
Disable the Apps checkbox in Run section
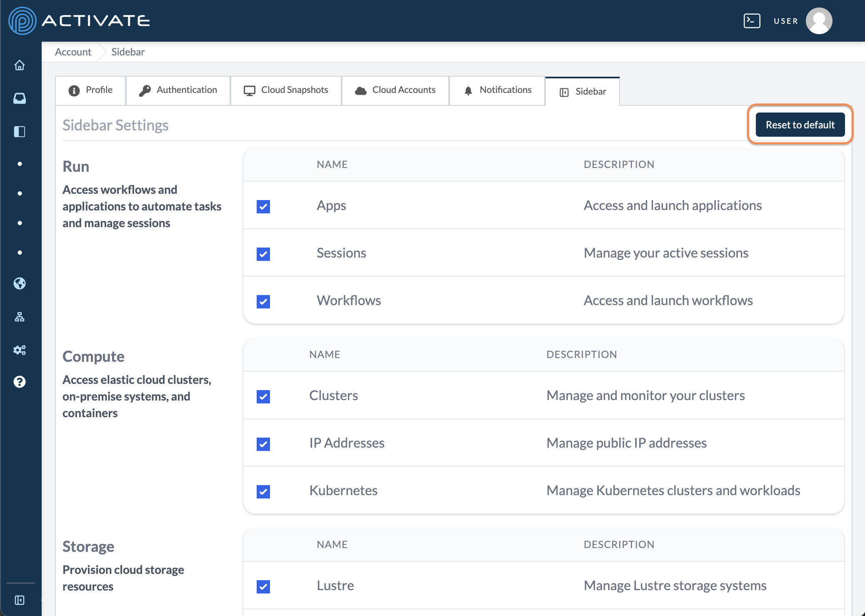click(263, 205)
